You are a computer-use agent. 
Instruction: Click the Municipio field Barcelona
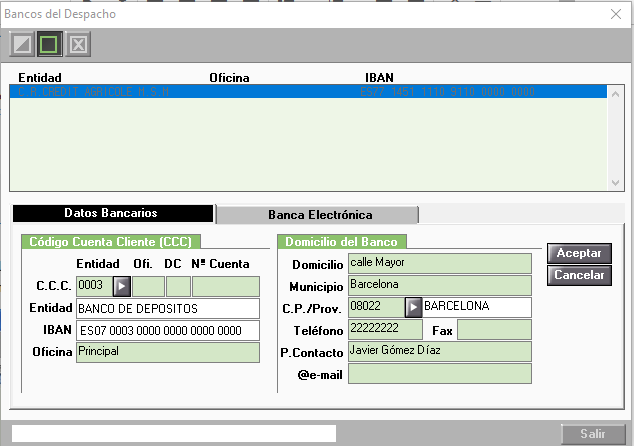pos(440,285)
